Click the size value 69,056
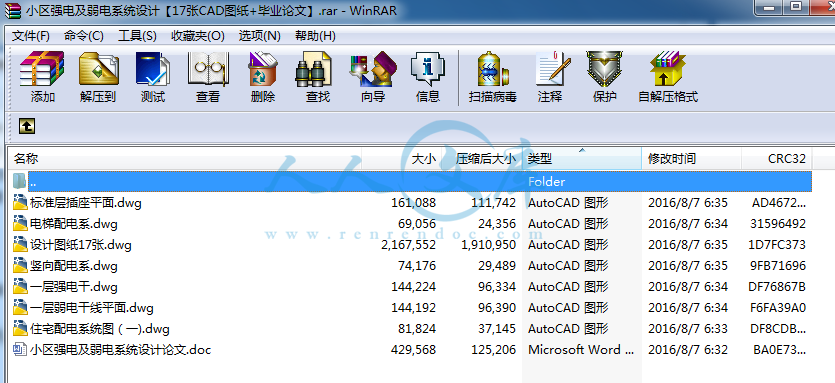Screen dimensions: 835x383 (x=417, y=224)
